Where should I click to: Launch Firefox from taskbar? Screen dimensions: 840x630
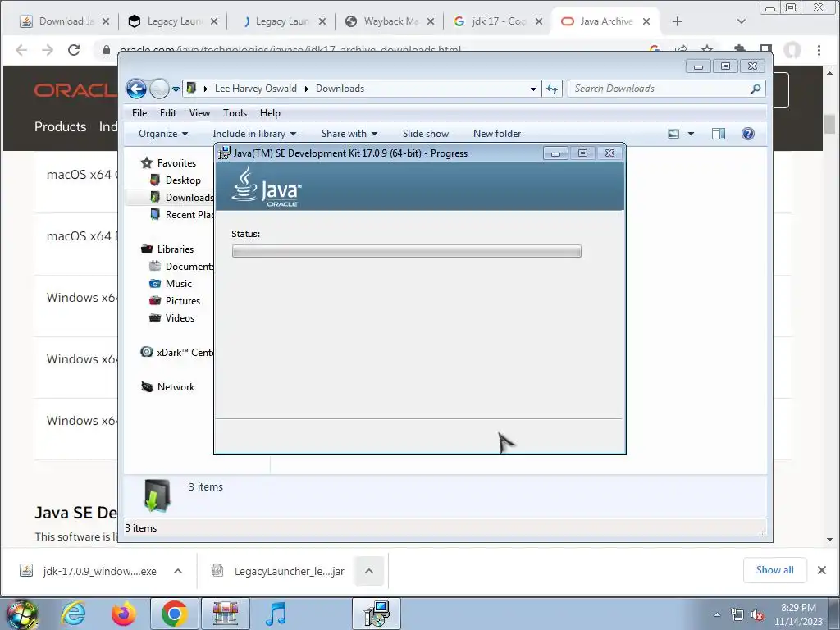point(123,614)
